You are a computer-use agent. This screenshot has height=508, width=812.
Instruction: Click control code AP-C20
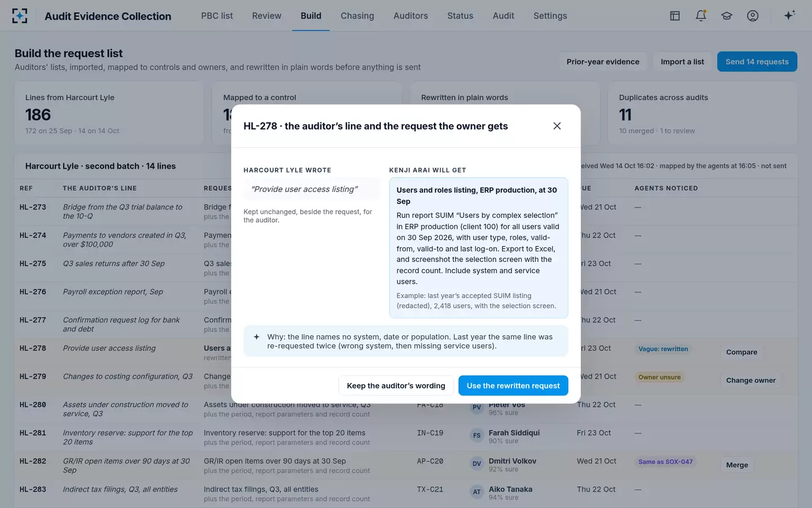430,461
